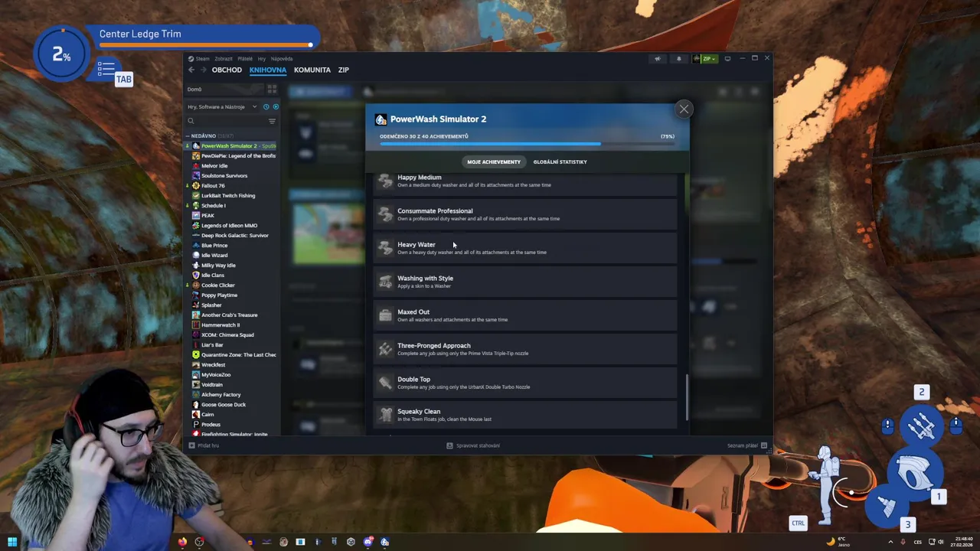Click the Three-Pronged Approach nozzle icon
The height and width of the screenshot is (551, 980).
(385, 349)
